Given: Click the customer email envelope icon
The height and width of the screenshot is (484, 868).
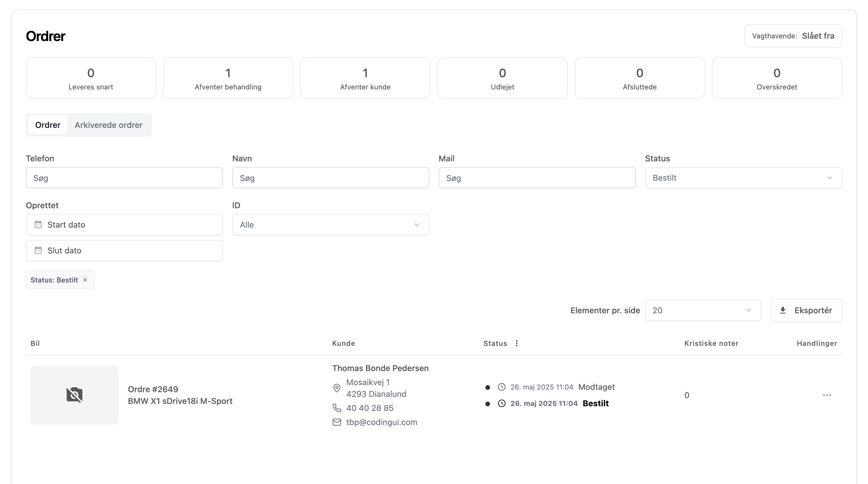Looking at the screenshot, I should click(x=337, y=422).
